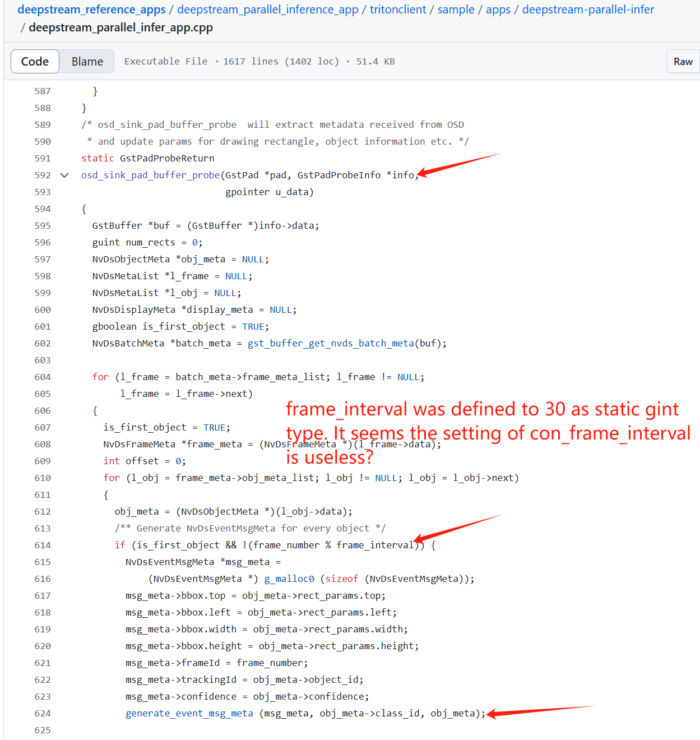Go to tritonclient folder breadcrumb
The image size is (700, 740).
click(398, 10)
